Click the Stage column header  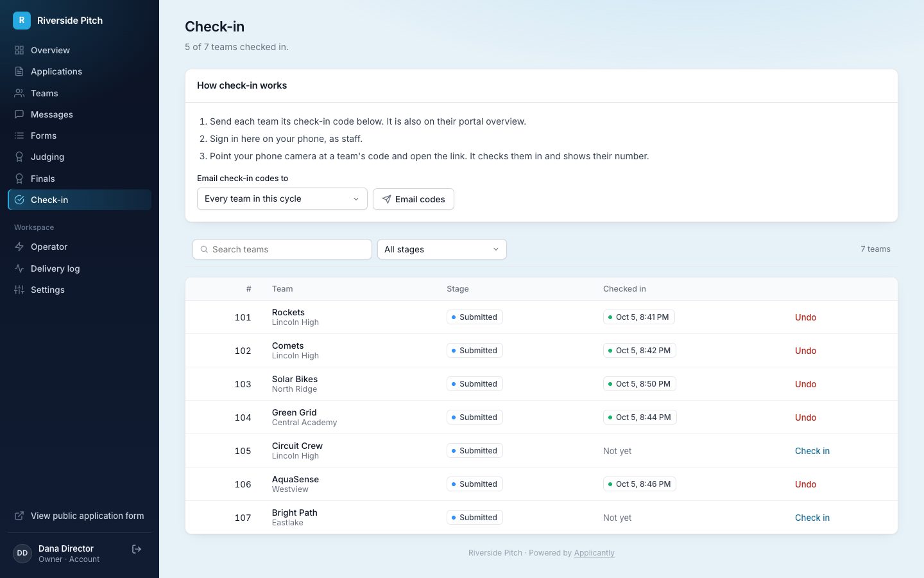click(x=458, y=289)
